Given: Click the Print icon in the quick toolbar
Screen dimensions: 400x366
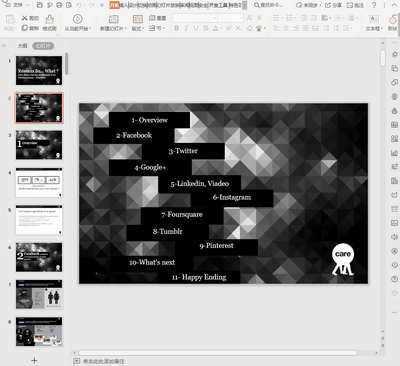Looking at the screenshot, I should click(59, 5).
